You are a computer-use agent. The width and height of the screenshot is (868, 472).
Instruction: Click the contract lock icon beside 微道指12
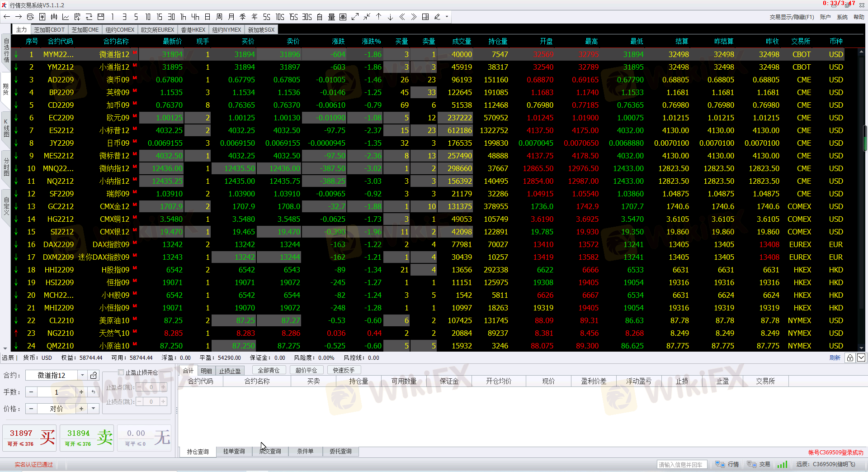(x=94, y=375)
